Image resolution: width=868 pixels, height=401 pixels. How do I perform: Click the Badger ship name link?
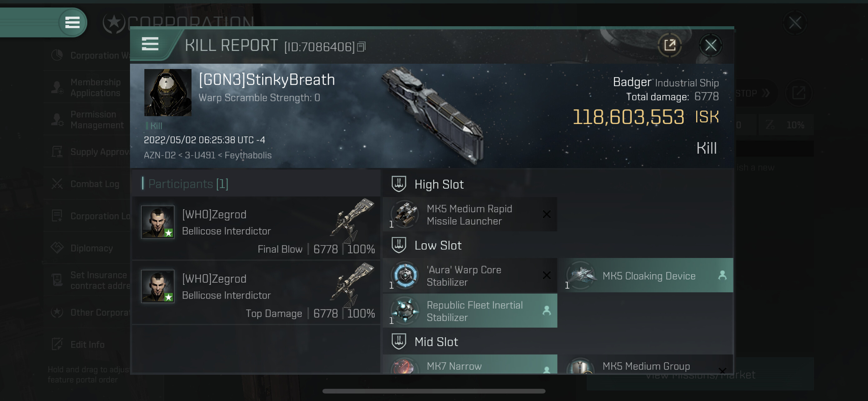(632, 82)
